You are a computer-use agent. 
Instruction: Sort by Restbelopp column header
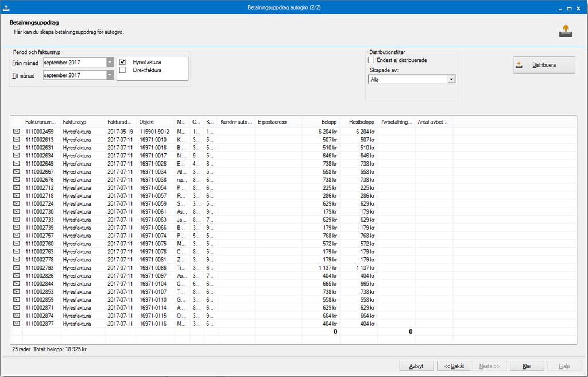[359, 122]
